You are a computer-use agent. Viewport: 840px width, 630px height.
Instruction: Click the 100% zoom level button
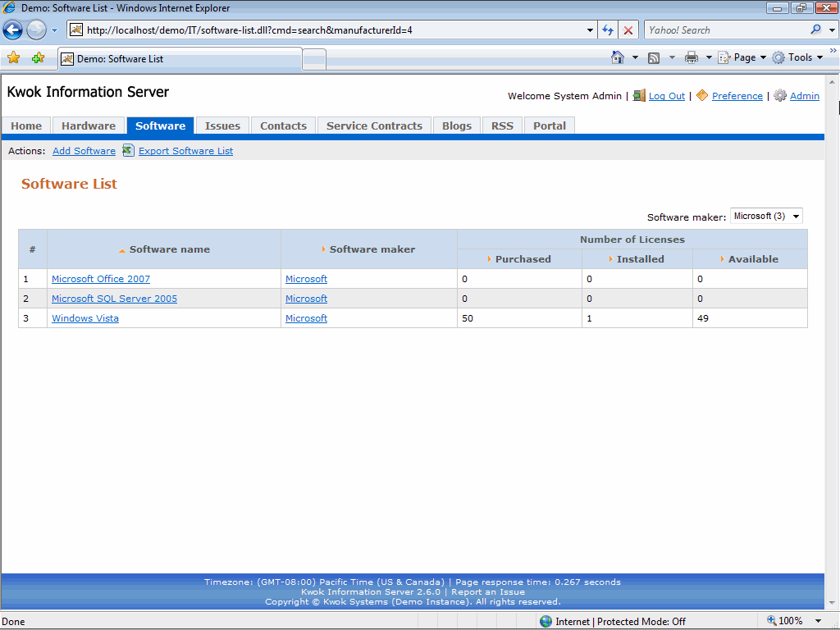pos(785,621)
